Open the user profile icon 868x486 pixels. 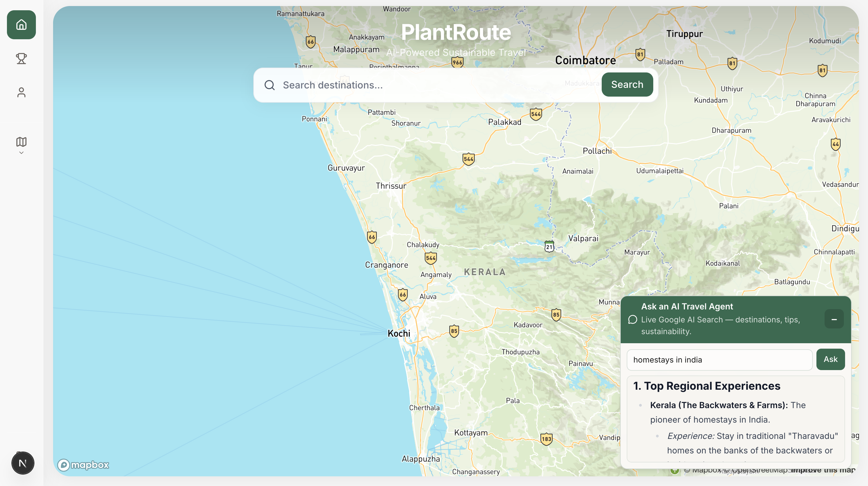[21, 92]
